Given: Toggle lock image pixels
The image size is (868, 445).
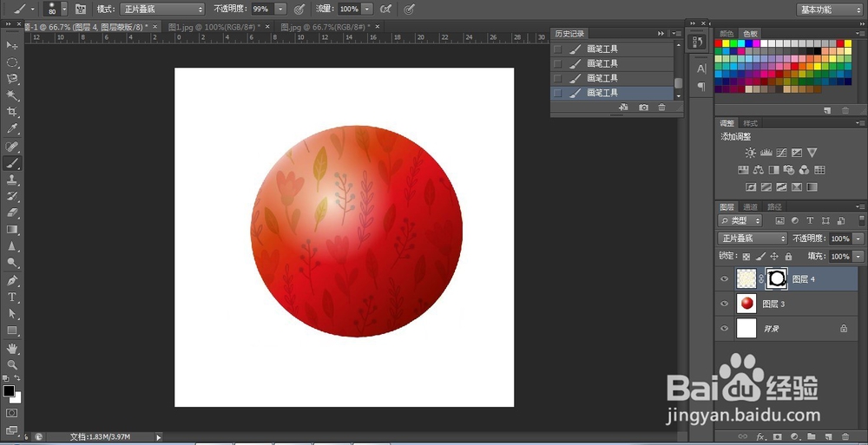Looking at the screenshot, I should pos(760,256).
